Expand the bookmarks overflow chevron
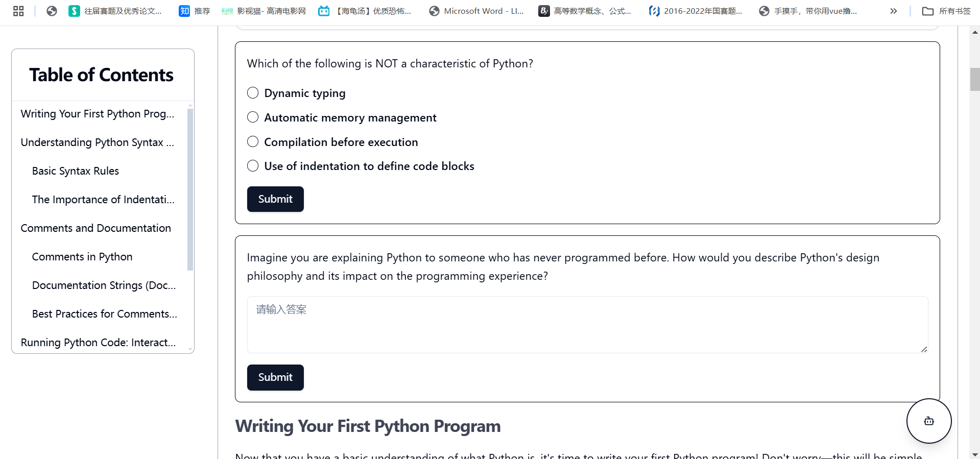This screenshot has height=459, width=980. tap(893, 11)
